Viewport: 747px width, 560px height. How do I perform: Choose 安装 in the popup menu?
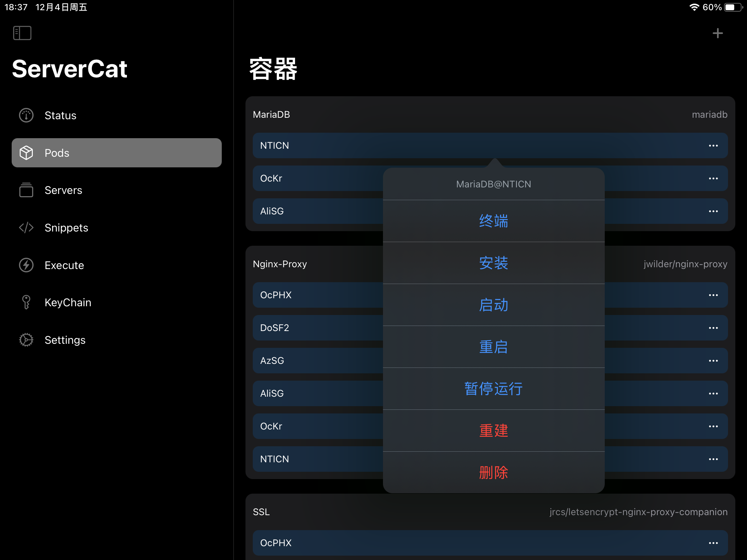(x=494, y=263)
